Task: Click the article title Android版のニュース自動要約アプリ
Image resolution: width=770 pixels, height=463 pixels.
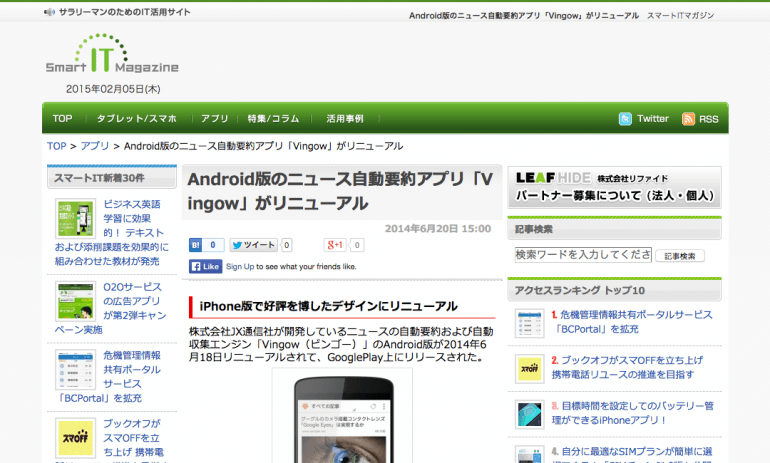Action: tap(340, 191)
